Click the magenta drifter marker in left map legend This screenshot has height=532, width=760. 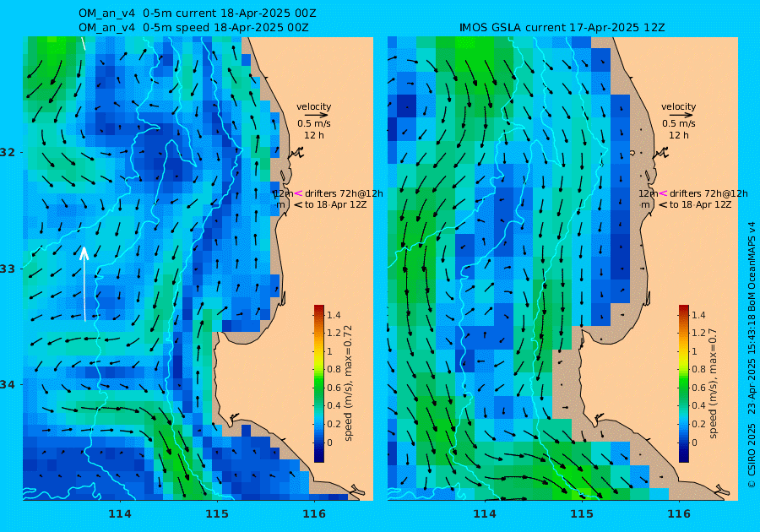(x=299, y=193)
